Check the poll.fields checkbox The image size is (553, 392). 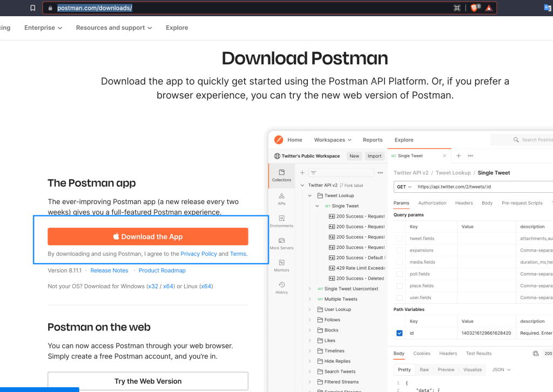pyautogui.click(x=399, y=274)
